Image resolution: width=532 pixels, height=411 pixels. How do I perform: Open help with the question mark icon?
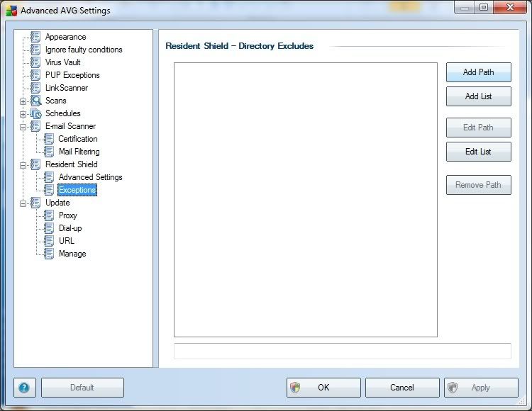coord(24,388)
